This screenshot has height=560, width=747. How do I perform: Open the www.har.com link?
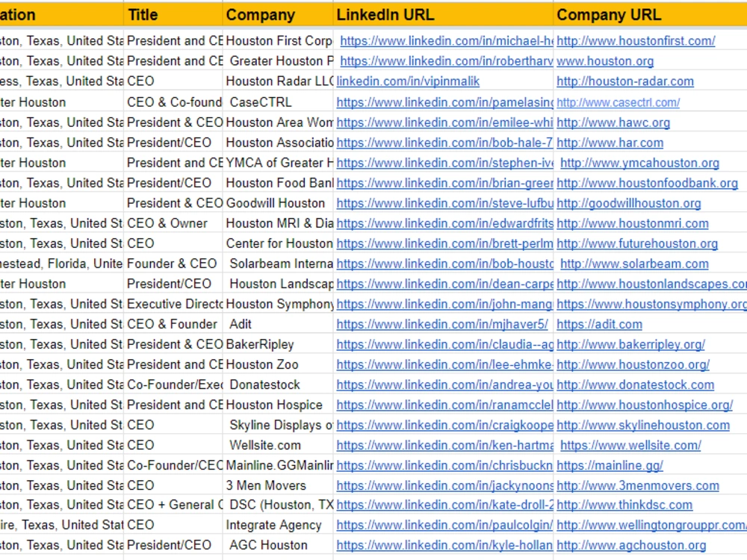pos(610,143)
